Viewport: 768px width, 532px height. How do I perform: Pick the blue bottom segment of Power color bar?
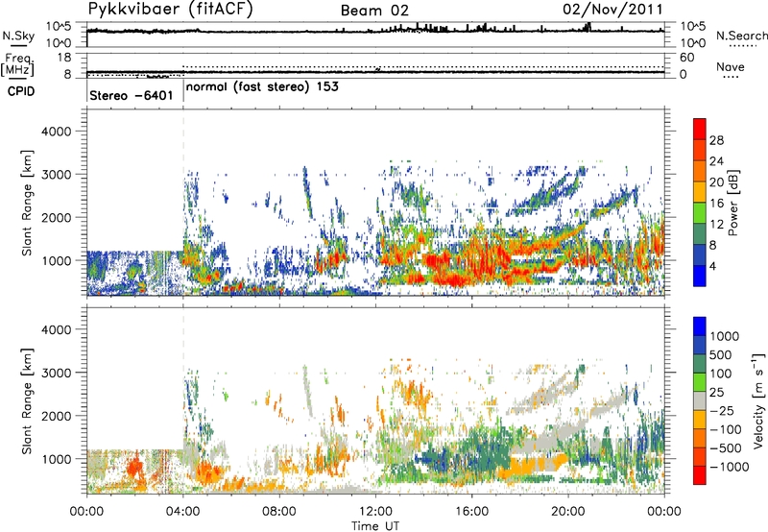(x=700, y=276)
